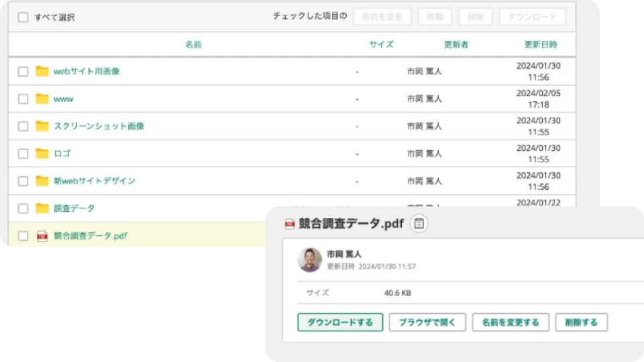This screenshot has height=362, width=644.
Task: Check the 競合調査データ.pdf row checkbox
Action: (23, 236)
